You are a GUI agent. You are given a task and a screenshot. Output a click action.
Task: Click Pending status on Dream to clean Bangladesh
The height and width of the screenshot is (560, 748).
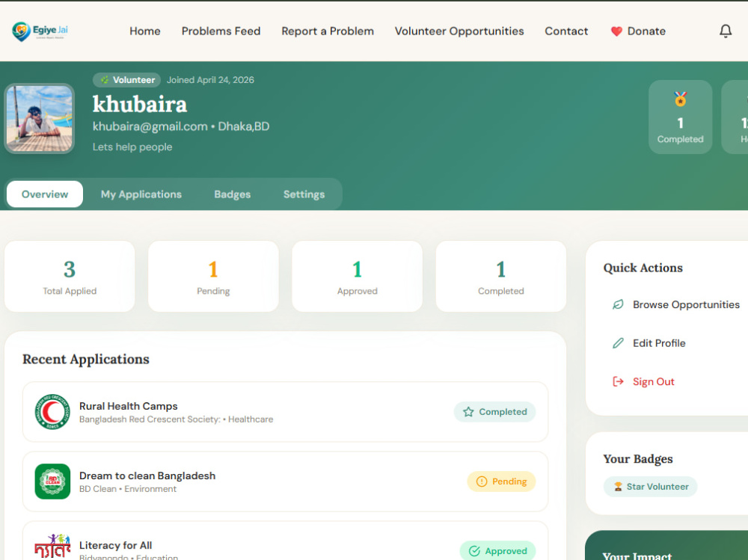coord(501,481)
